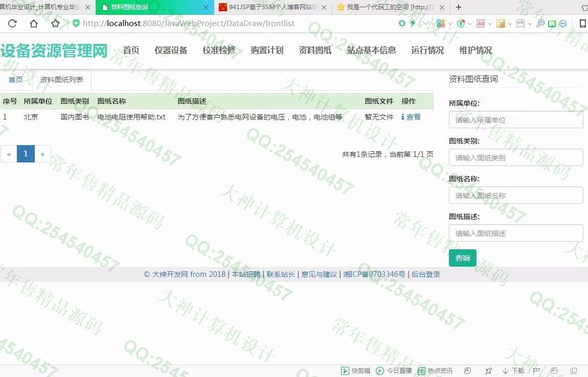Viewport: 588px width, 377px height.
Task: Click the mobile device icon in toolbar
Action: pos(583,23)
